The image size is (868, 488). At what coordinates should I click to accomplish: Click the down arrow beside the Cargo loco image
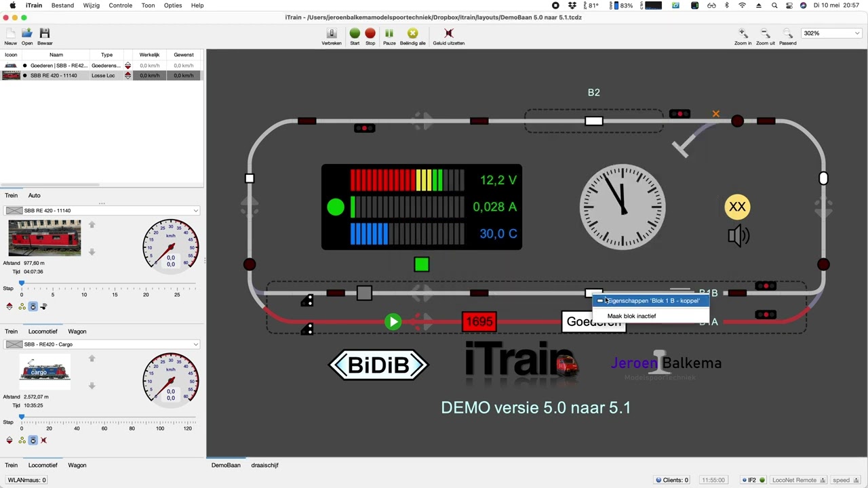pyautogui.click(x=92, y=385)
